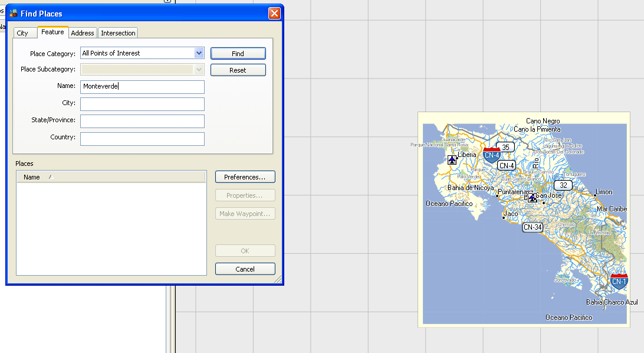644x353 pixels.
Task: Click the route 32 shield icon
Action: coord(563,185)
